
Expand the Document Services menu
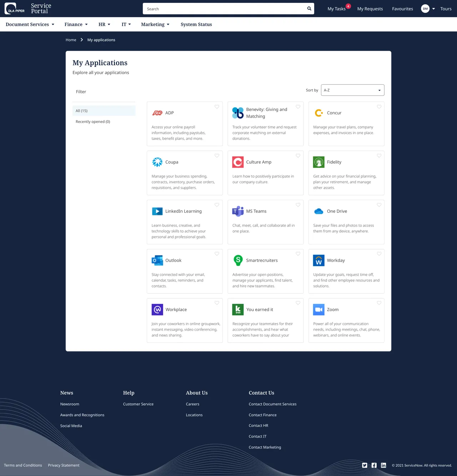click(30, 24)
